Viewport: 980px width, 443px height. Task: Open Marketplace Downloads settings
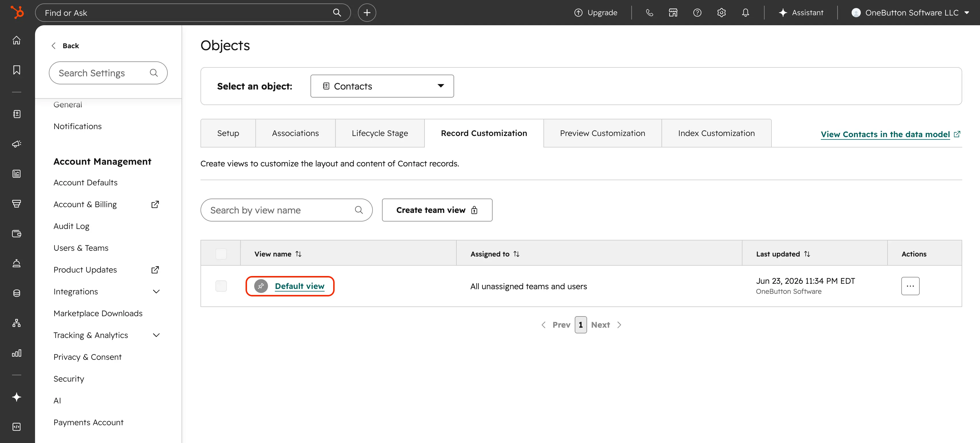click(x=98, y=313)
